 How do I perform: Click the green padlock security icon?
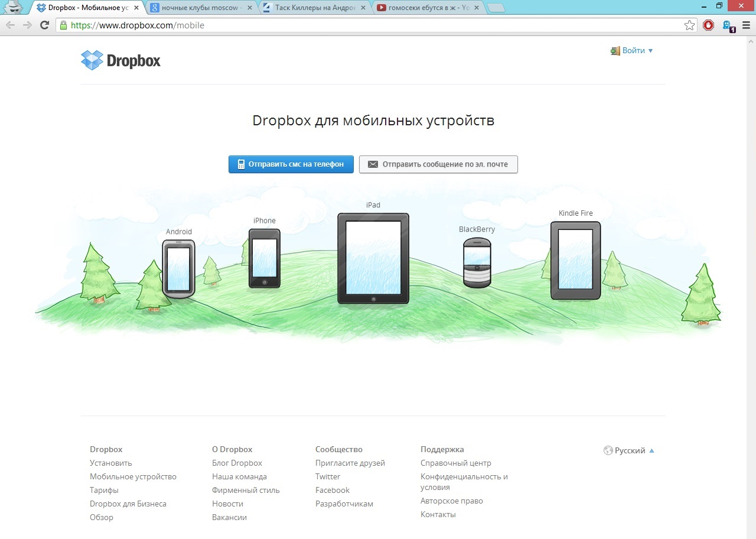click(63, 25)
